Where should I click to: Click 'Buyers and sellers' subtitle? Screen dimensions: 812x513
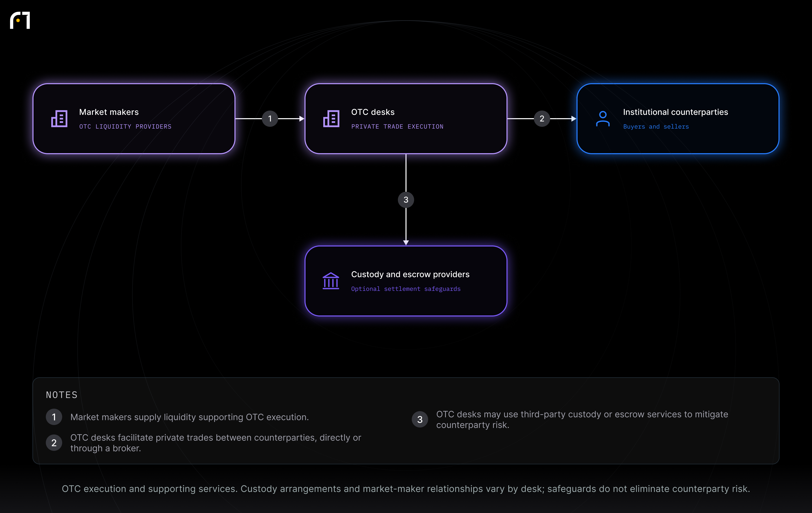[656, 126]
